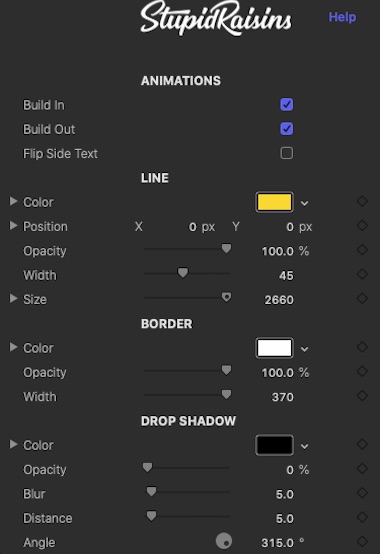Expand the Line Color disclosure triangle
Screen dimensions: 380x554
tap(13, 201)
